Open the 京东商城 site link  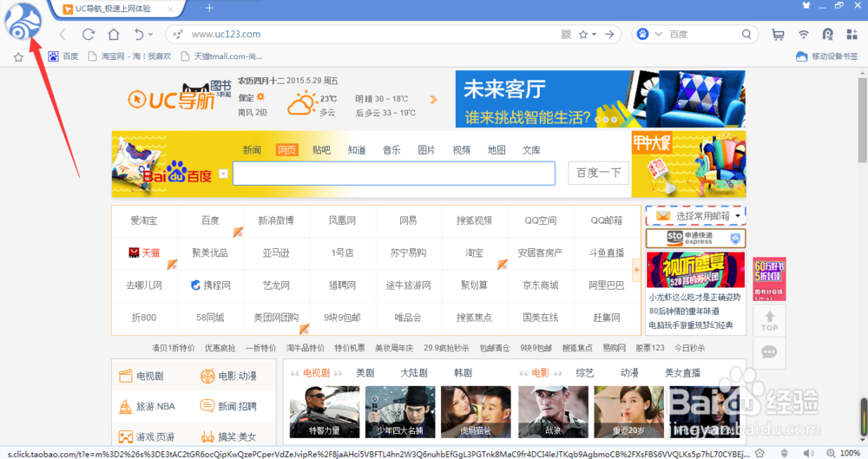[540, 285]
